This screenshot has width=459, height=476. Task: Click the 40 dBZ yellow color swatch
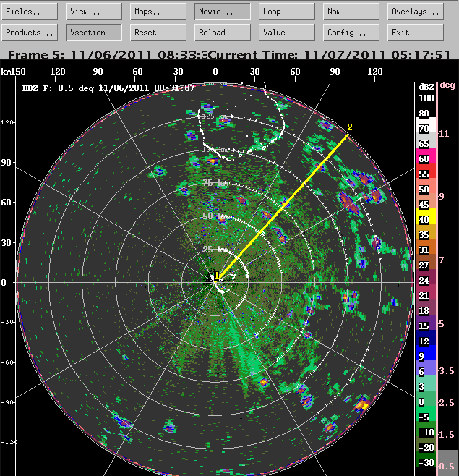pyautogui.click(x=426, y=216)
